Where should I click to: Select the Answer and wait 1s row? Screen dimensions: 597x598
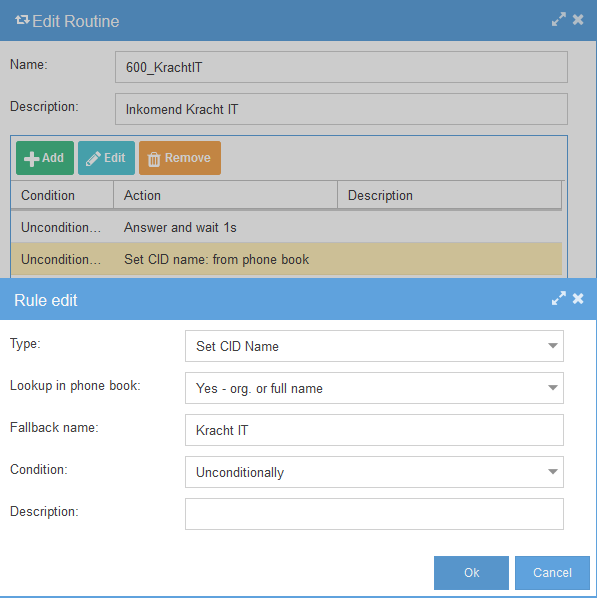286,227
